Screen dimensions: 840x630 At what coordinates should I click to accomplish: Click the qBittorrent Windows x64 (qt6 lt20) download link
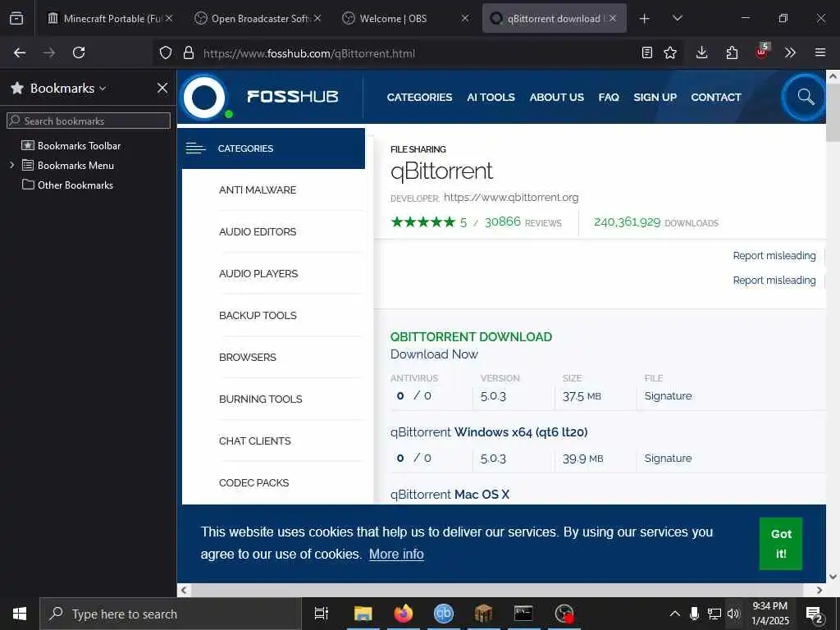tap(489, 431)
